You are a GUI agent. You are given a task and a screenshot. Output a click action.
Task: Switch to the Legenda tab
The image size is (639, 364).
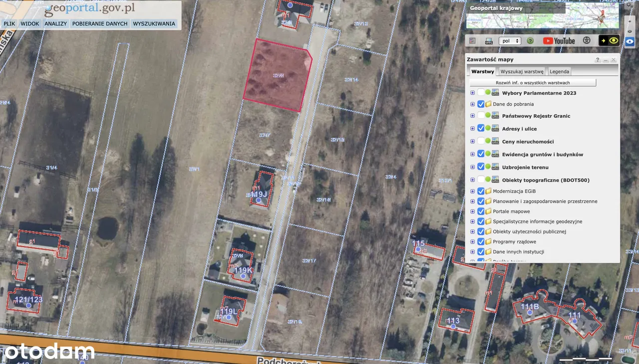pyautogui.click(x=559, y=72)
